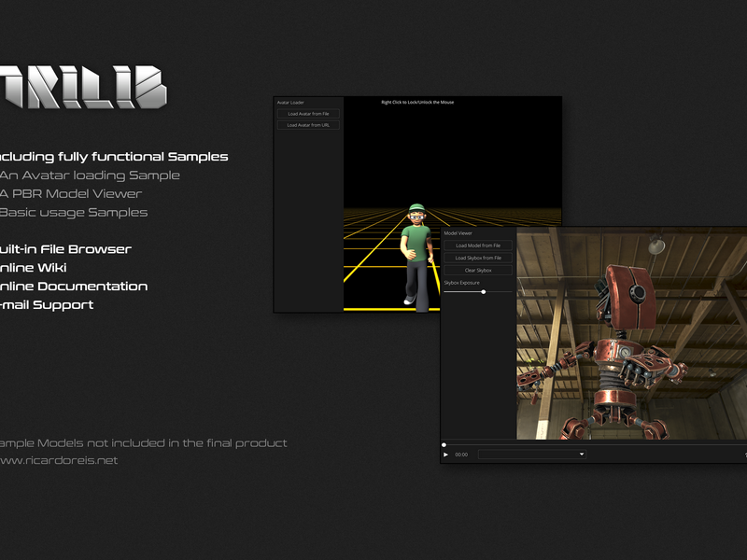Image resolution: width=747 pixels, height=560 pixels.
Task: Click the Model Viewer panel title
Action: click(458, 233)
